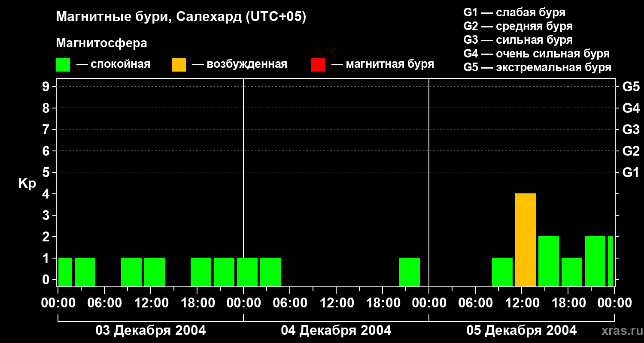644x343 pixels.
Task: Click the '— возбужденная' legend label
Action: [x=240, y=65]
